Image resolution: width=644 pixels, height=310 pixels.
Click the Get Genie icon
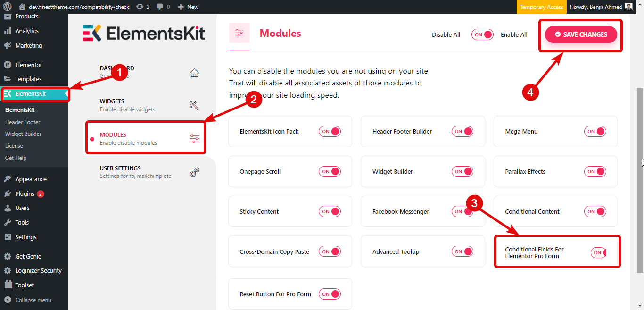click(8, 256)
